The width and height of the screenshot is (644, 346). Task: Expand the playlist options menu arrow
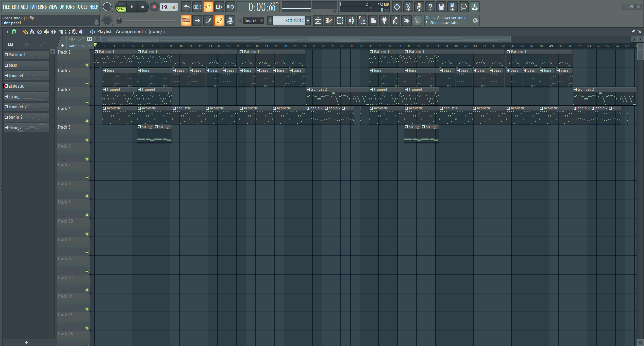click(x=7, y=32)
